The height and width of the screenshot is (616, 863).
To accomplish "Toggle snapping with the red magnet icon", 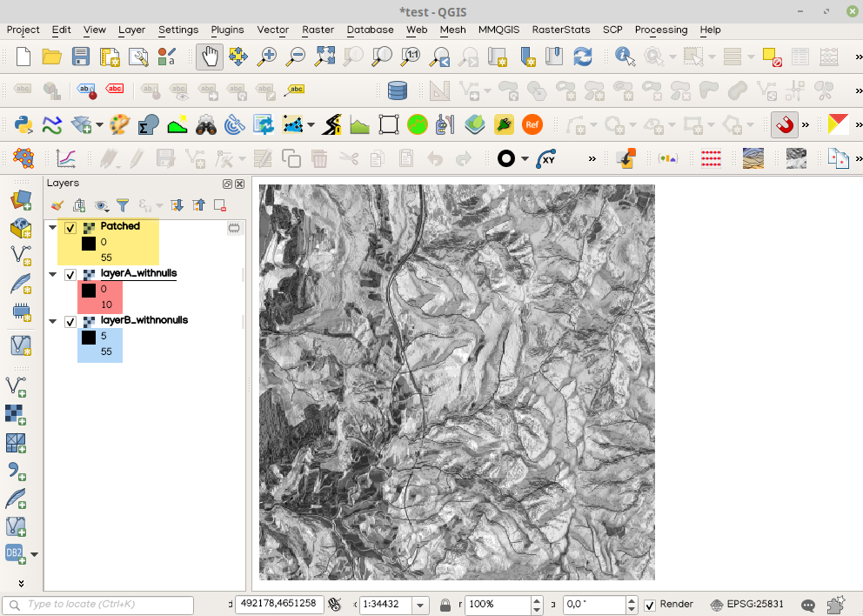I will click(x=785, y=125).
